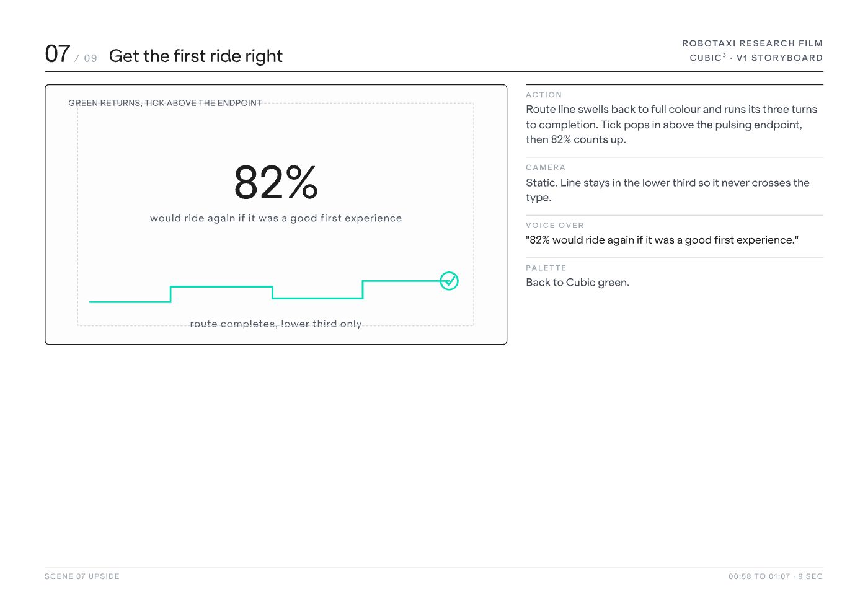The height and width of the screenshot is (613, 868).
Task: Click the timecode '00:58 TO 01:07' footer
Action: (759, 576)
